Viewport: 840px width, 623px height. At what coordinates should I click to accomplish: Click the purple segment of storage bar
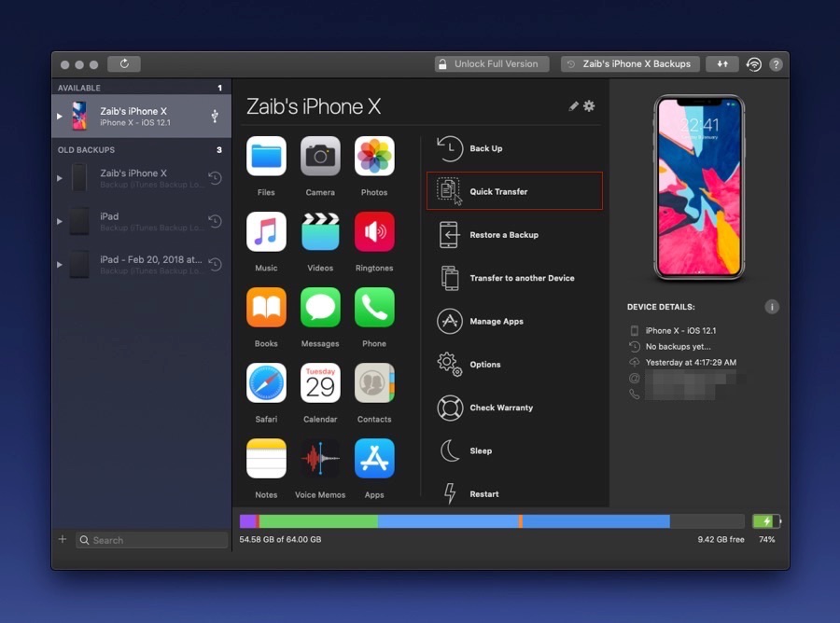click(247, 520)
